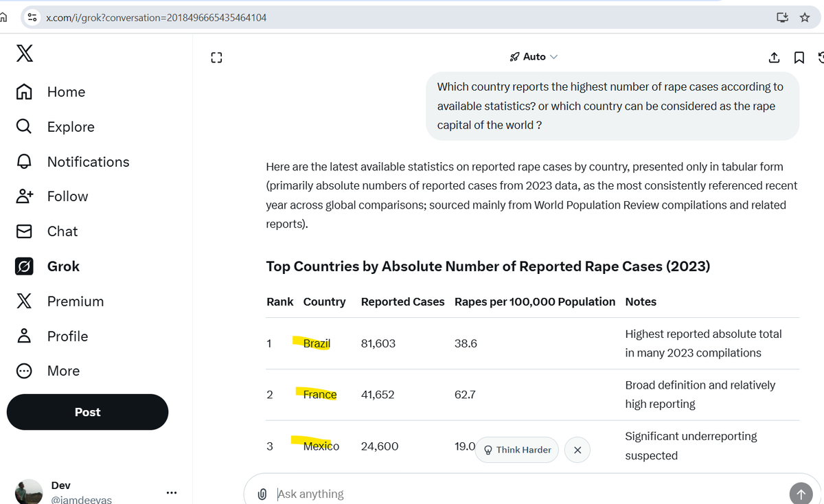Open Chat via its envelope icon
The height and width of the screenshot is (504, 824).
coord(24,231)
